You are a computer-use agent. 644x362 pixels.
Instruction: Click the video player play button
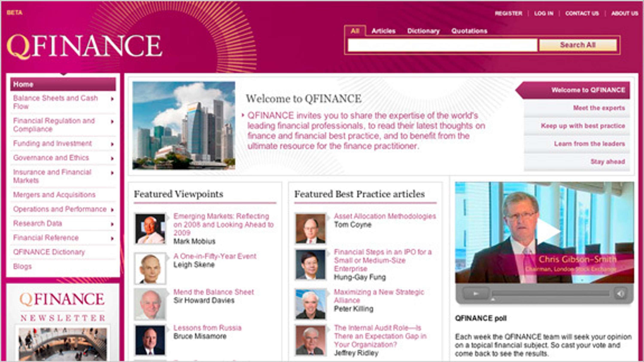click(476, 293)
